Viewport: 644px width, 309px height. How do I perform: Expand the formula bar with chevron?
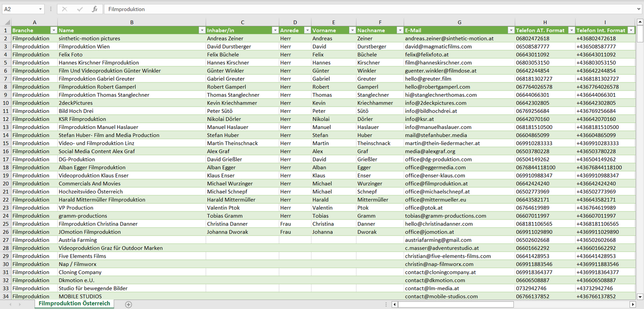639,9
